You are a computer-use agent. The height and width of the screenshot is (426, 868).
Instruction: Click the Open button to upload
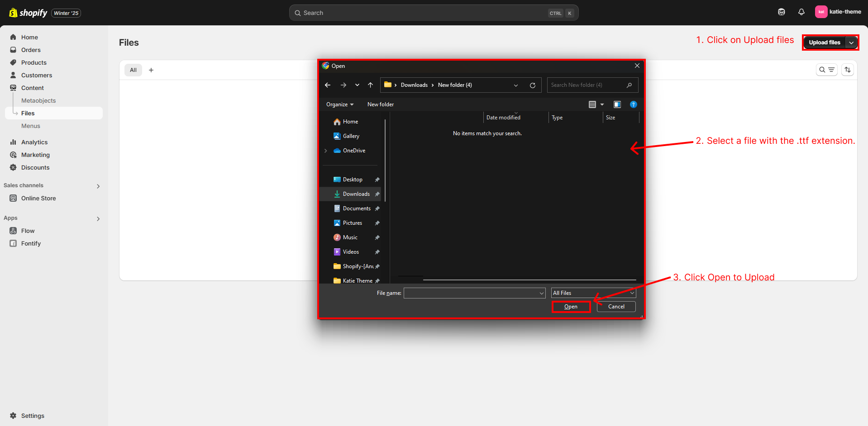click(x=571, y=307)
